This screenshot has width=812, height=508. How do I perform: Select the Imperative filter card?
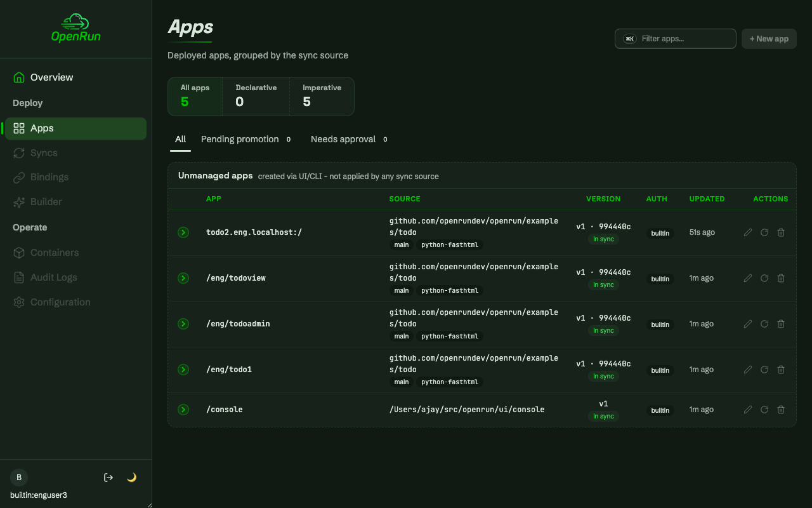[x=322, y=97]
